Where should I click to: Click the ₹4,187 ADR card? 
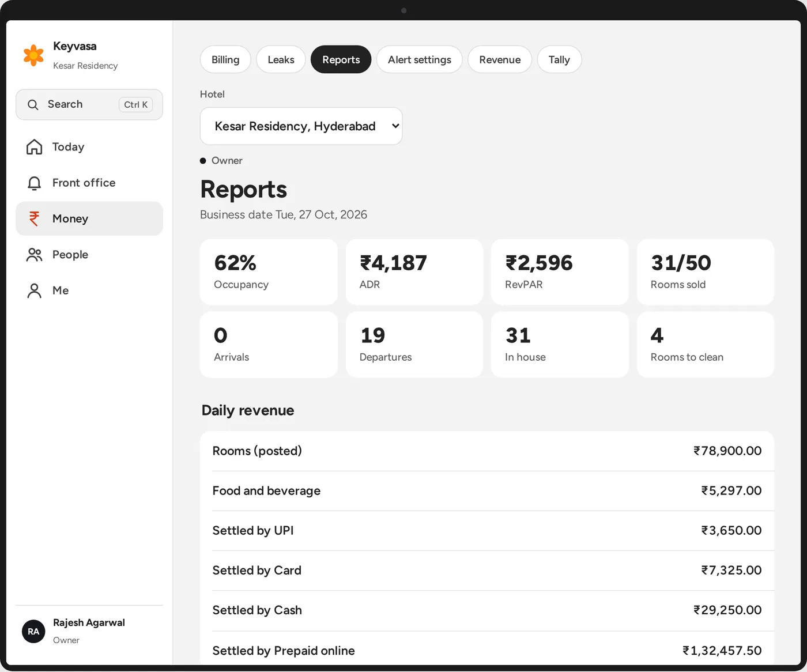coord(414,272)
